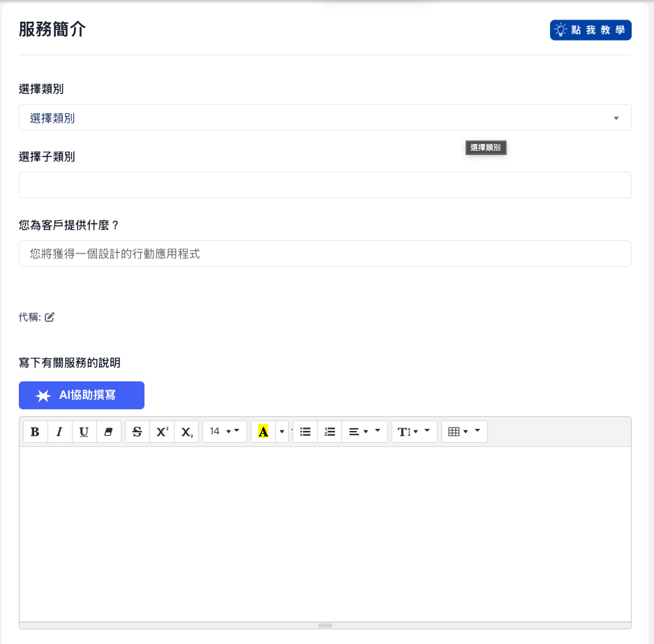Image resolution: width=654 pixels, height=644 pixels.
Task: Open the 選擇類別 category dropdown
Action: tap(325, 117)
